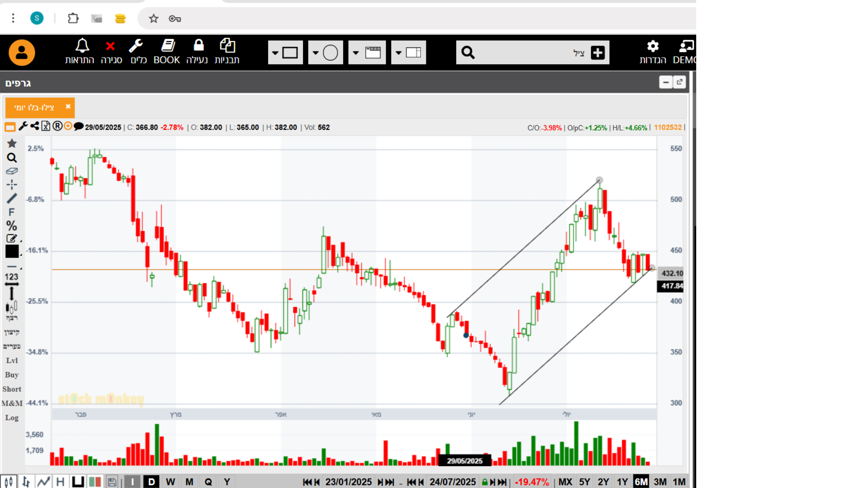Switch interval to weekly W
The width and height of the screenshot is (868, 488).
click(x=170, y=482)
